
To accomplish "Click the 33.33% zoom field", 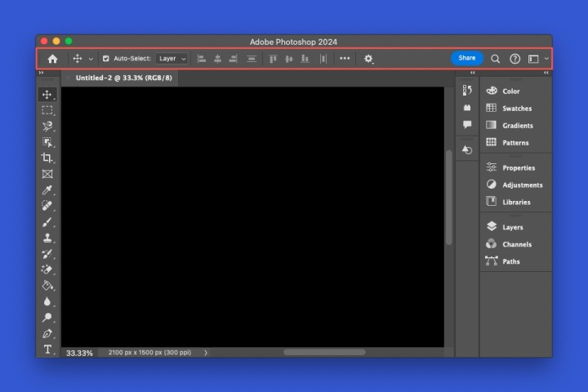I will (x=79, y=353).
